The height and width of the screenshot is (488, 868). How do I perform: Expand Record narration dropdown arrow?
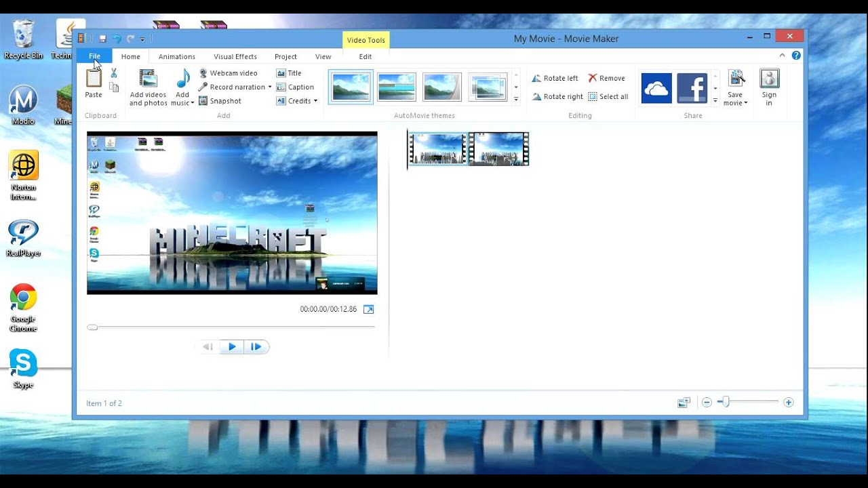(269, 87)
